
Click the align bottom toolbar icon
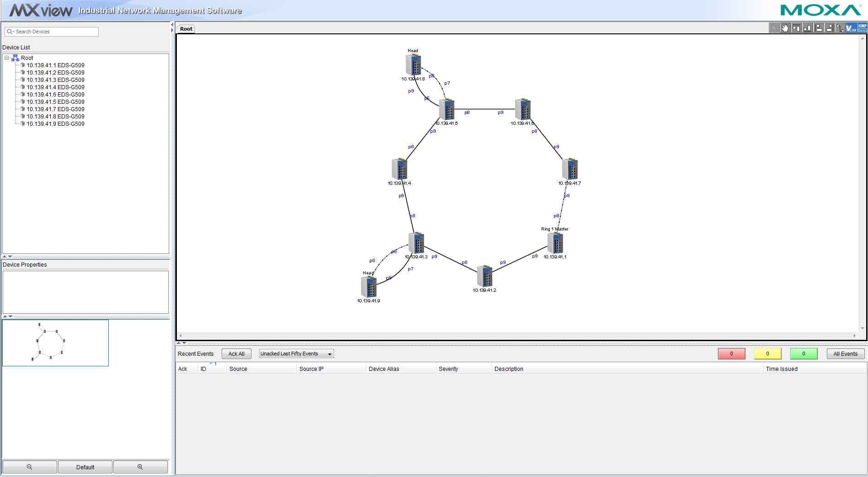click(807, 28)
